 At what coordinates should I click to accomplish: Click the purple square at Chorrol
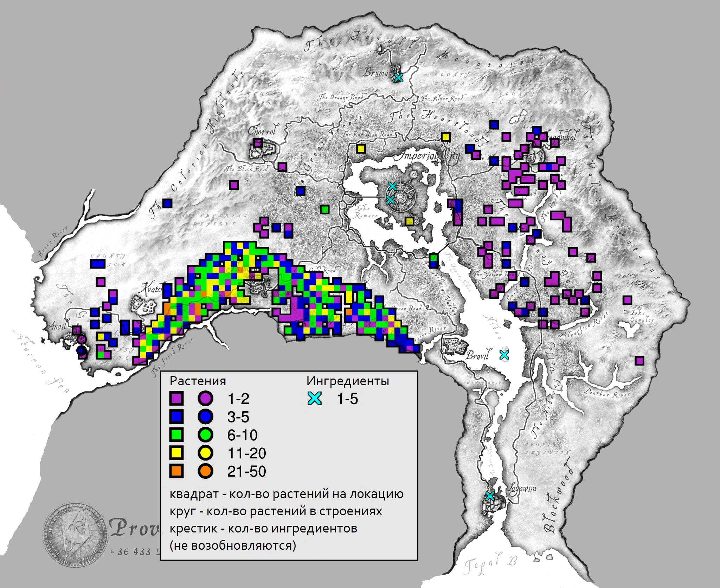tap(258, 143)
